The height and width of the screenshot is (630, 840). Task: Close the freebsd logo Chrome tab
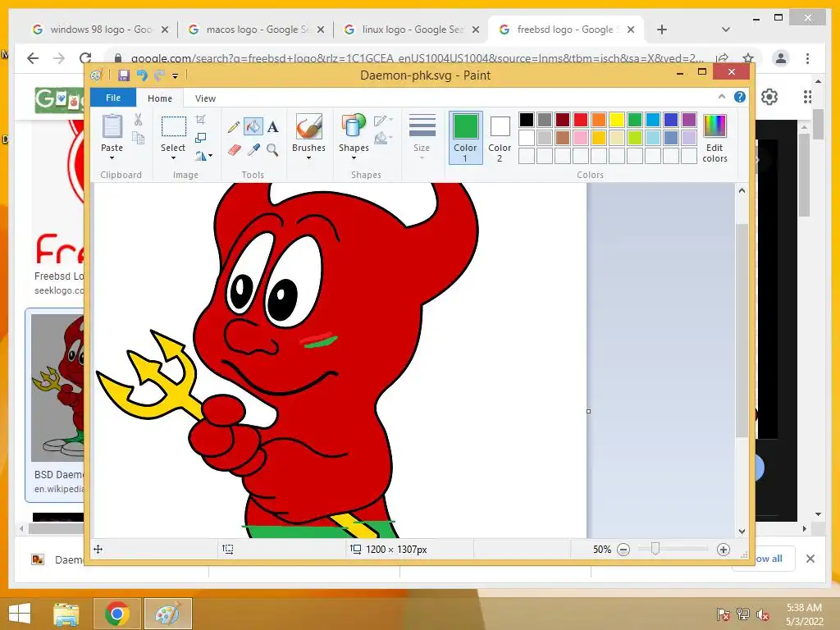click(x=631, y=30)
